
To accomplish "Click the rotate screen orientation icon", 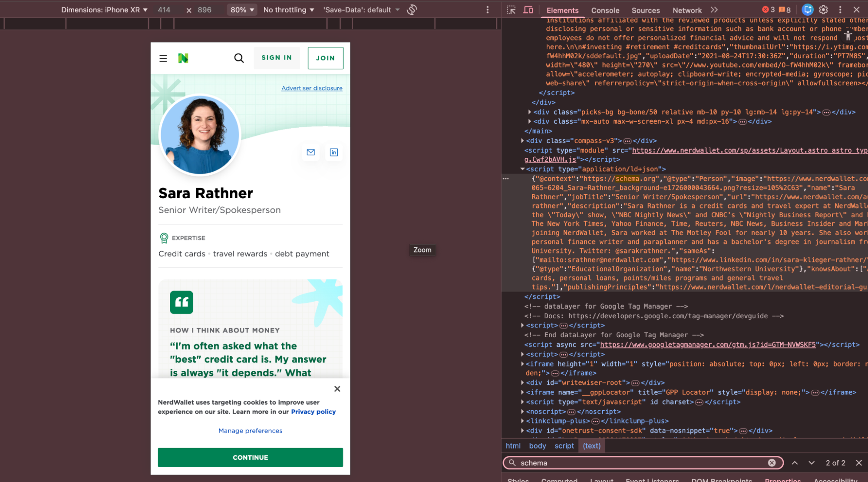I will [412, 10].
